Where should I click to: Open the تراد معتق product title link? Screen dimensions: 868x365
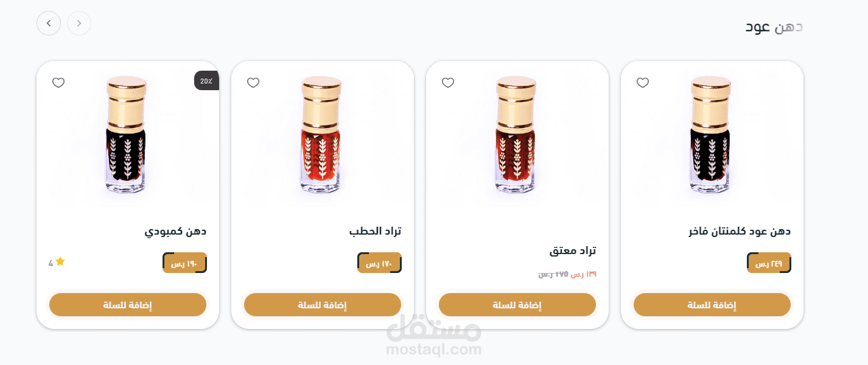(x=573, y=250)
